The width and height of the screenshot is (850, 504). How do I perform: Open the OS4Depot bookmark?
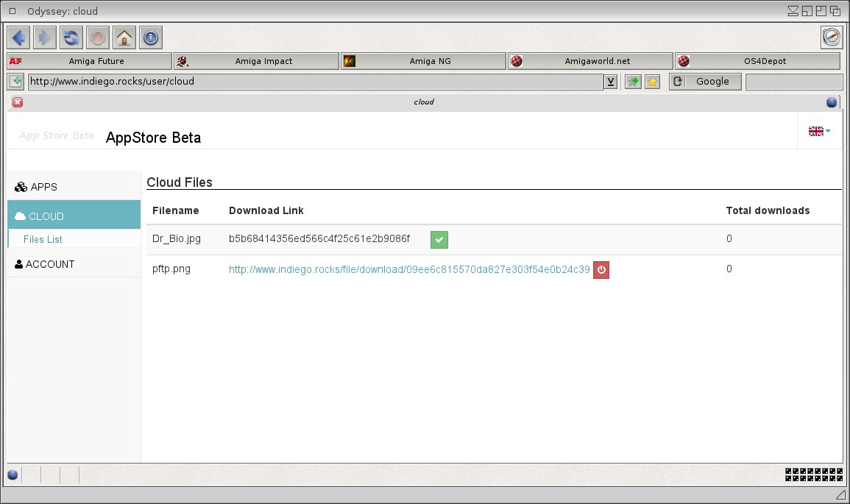click(x=759, y=61)
